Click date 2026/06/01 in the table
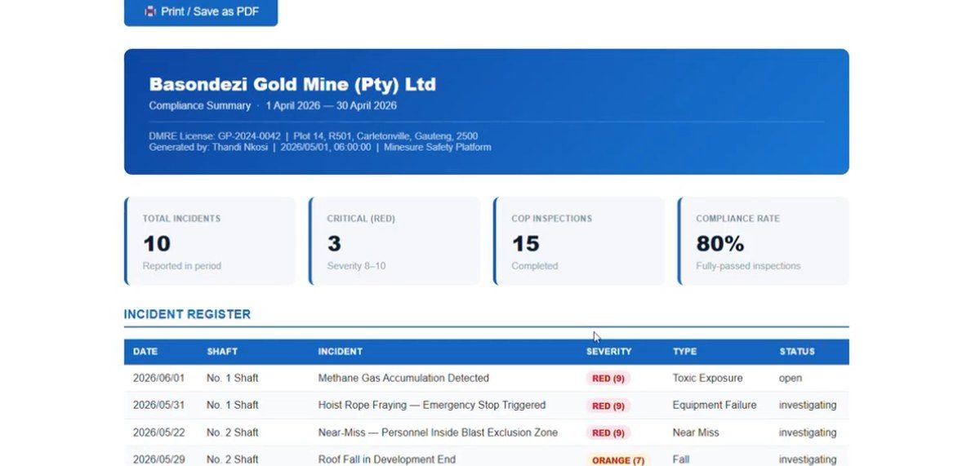Screen dimensions: 980x466 pyautogui.click(x=159, y=379)
